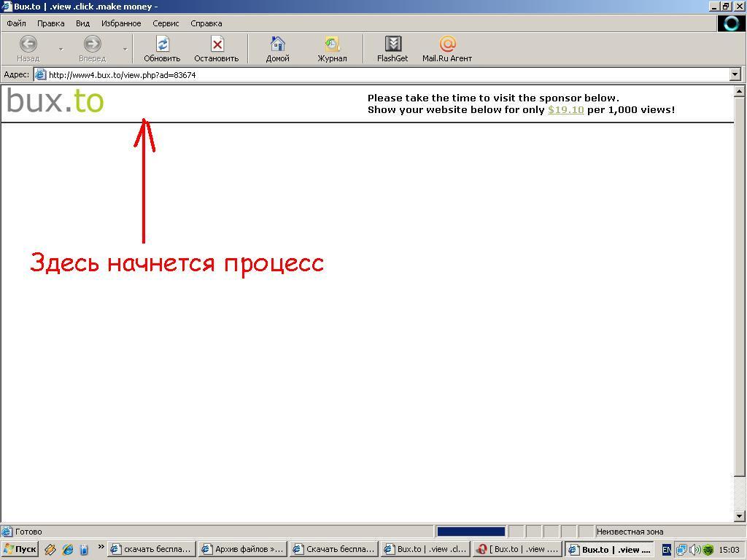This screenshot has height=560, width=747.
Task: Click the Refresh (Обновить) toolbar icon
Action: pos(162,44)
